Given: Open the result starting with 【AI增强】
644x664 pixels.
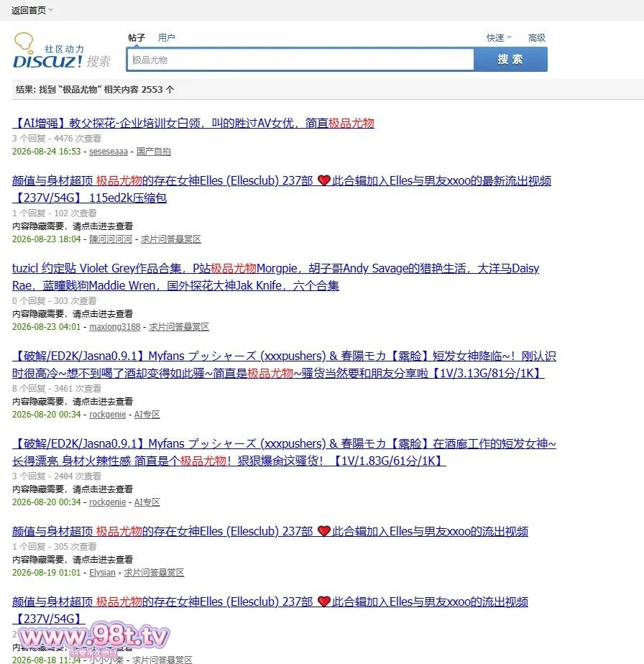Looking at the screenshot, I should click(x=193, y=123).
